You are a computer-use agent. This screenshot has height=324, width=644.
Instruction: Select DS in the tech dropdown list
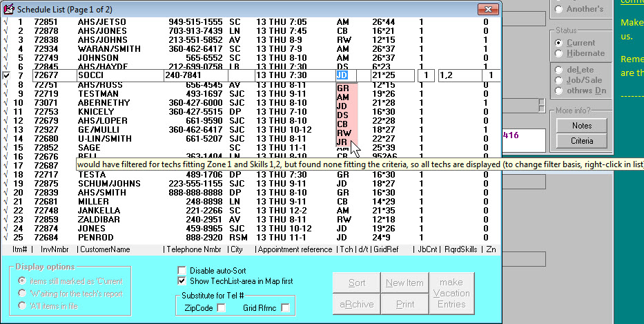pyautogui.click(x=342, y=115)
